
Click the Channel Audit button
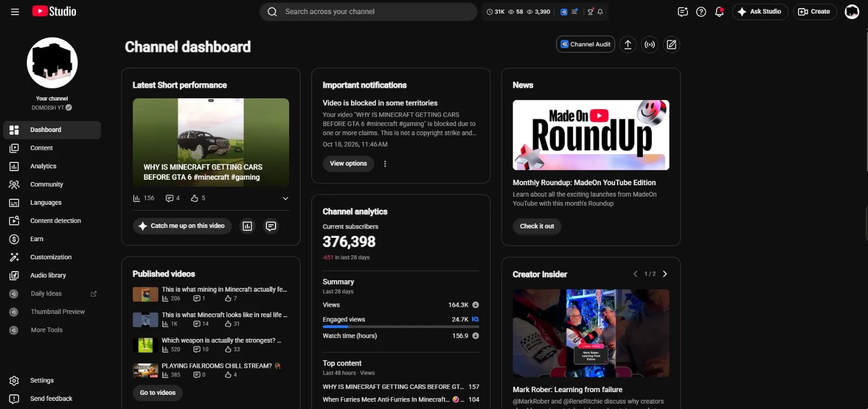pyautogui.click(x=585, y=45)
